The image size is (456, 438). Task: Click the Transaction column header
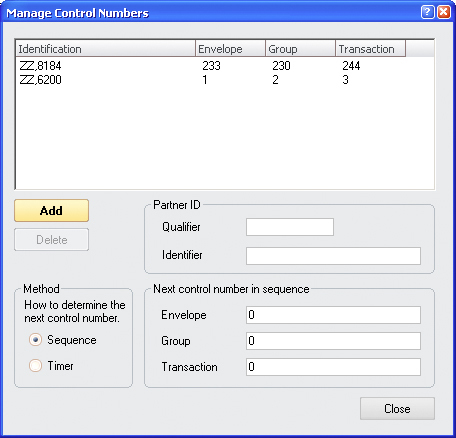[x=370, y=49]
